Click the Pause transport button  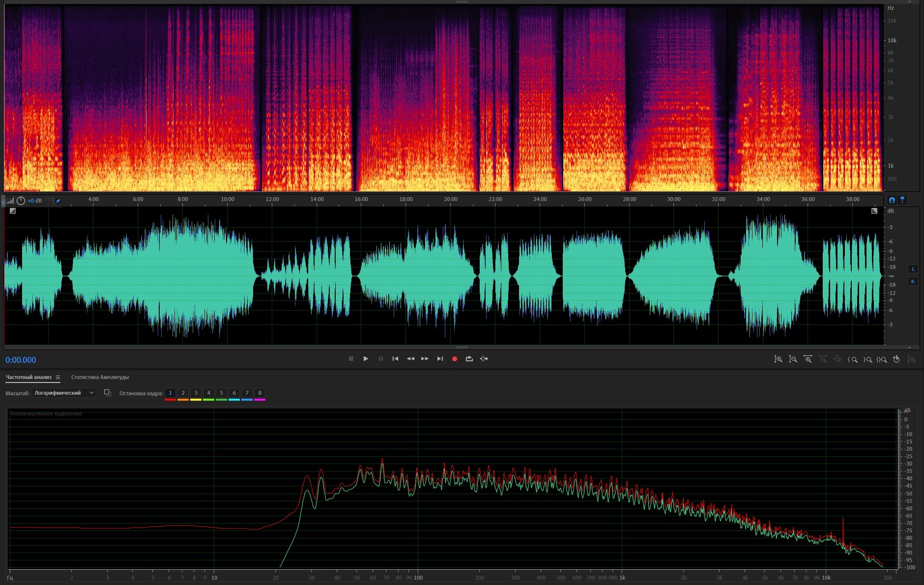pyautogui.click(x=380, y=359)
